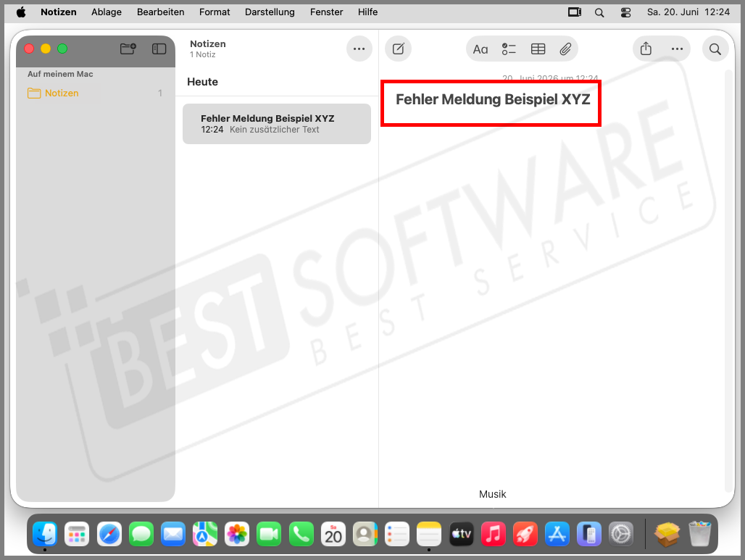Screen dimensions: 745x560
Task: Open the Phone app from the Dock
Action: tap(301, 534)
